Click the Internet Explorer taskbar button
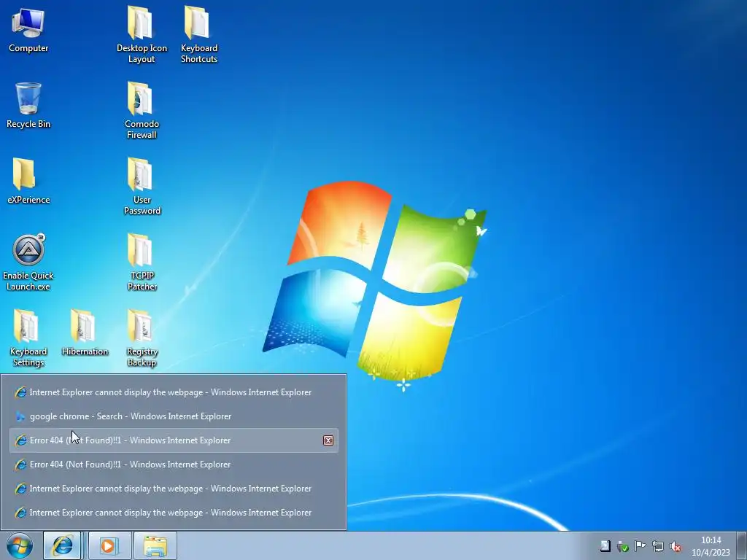747x560 pixels. click(63, 545)
